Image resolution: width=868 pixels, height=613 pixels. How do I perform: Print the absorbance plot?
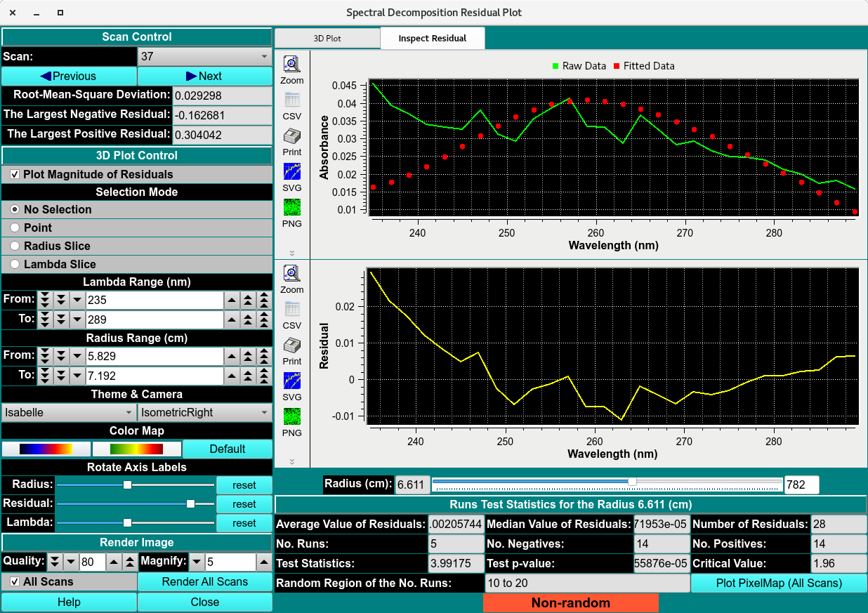click(x=292, y=136)
